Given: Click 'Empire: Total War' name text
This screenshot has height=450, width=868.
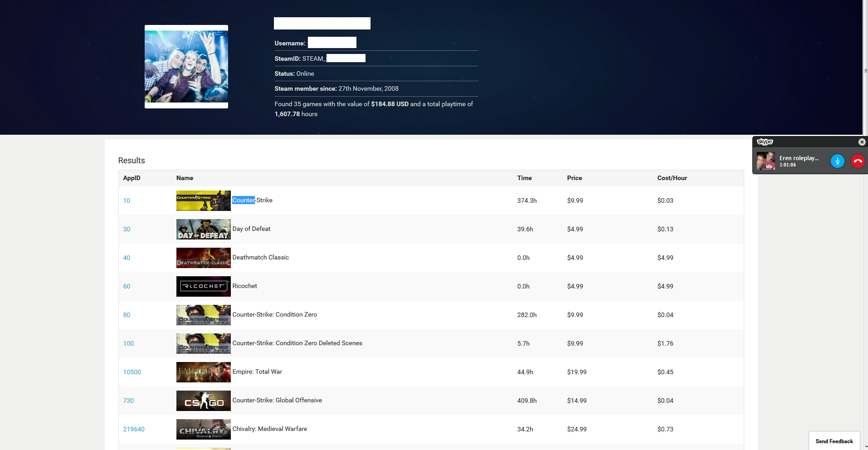Looking at the screenshot, I should click(257, 372).
